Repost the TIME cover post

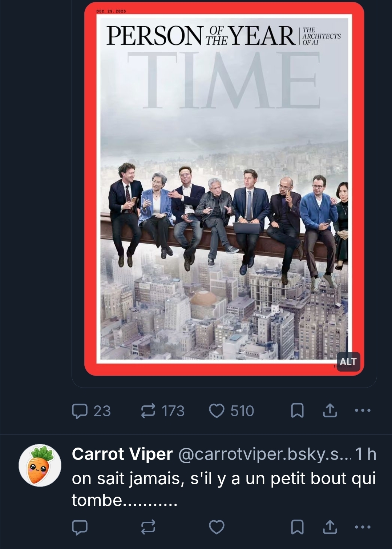148,411
